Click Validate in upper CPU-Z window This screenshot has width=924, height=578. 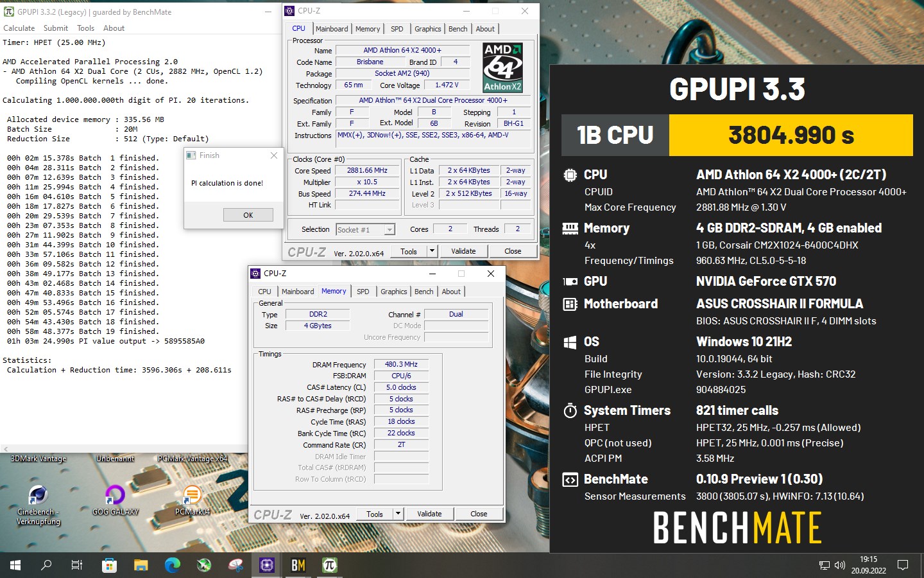pos(463,251)
